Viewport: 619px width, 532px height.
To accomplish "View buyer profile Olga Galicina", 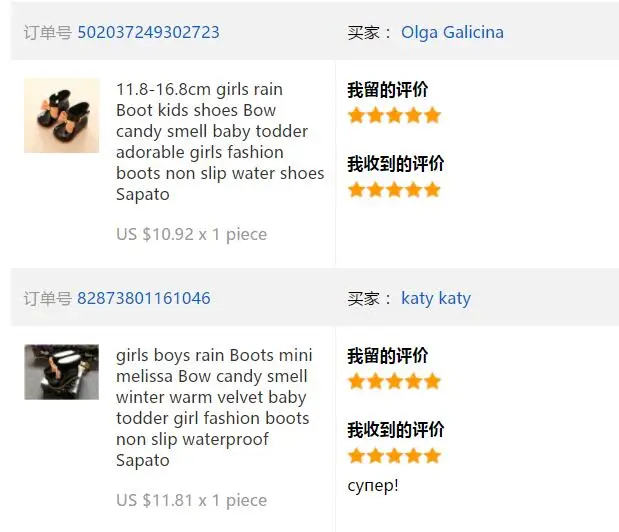I will (452, 32).
